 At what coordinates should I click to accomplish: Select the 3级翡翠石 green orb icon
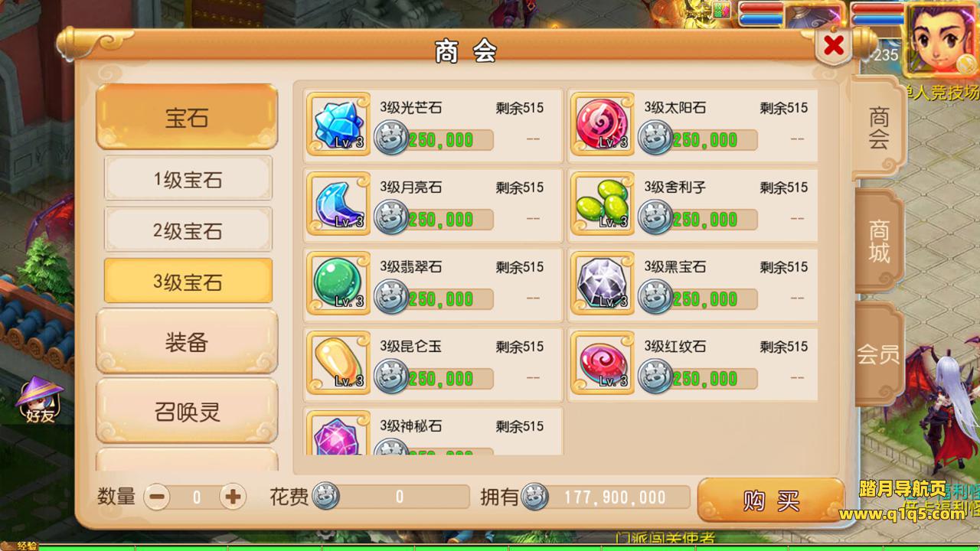point(338,282)
